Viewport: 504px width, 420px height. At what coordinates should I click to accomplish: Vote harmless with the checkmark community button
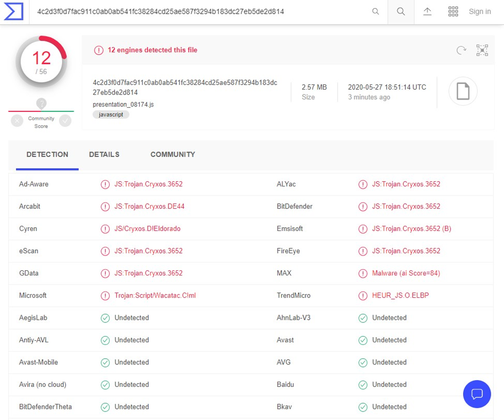[65, 121]
